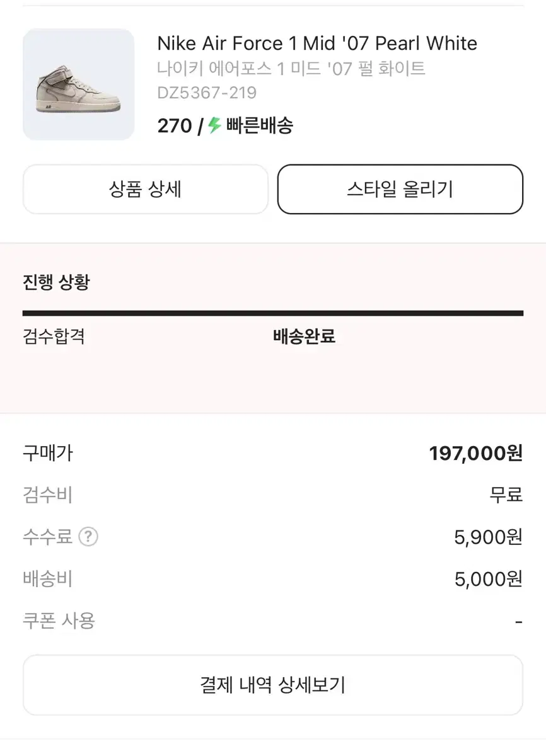Tap the 수수료 fee label
This screenshot has height=756, width=546.
[x=47, y=537]
